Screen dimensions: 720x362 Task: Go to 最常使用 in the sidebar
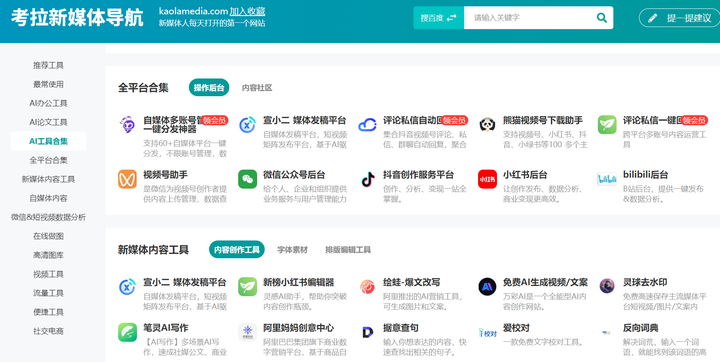48,84
